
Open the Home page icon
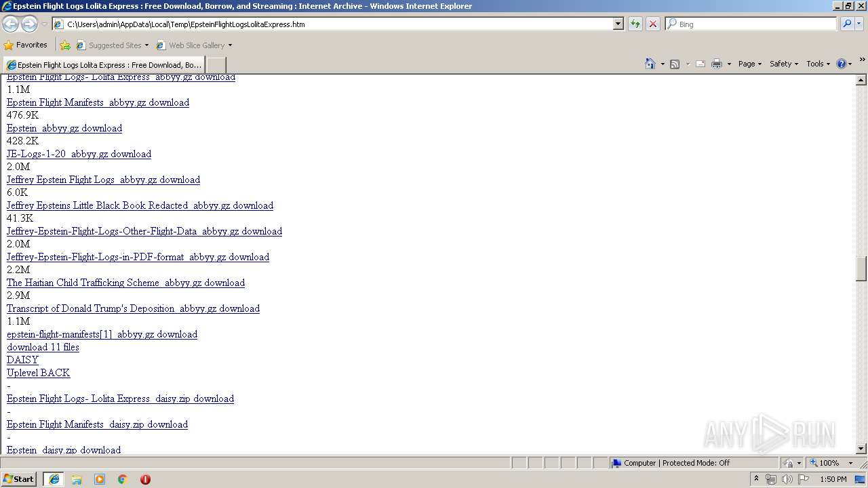pos(650,64)
